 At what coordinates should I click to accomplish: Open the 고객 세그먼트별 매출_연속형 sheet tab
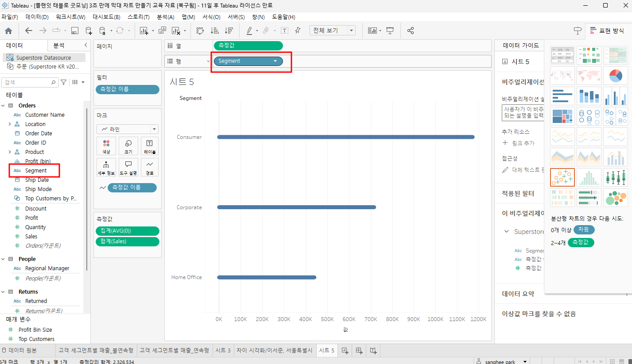[x=174, y=350]
